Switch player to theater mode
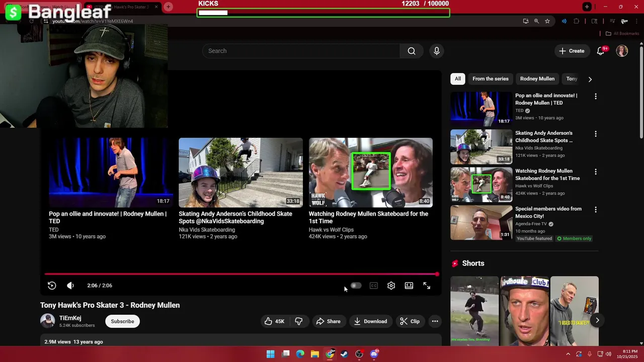644x362 pixels. 409,286
